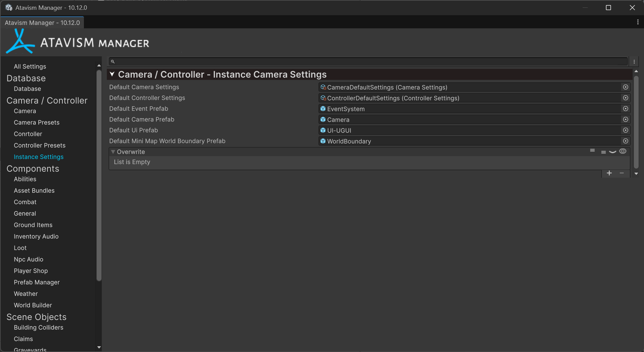
Task: Click the UI-UGUI prefab cube icon
Action: pyautogui.click(x=323, y=130)
